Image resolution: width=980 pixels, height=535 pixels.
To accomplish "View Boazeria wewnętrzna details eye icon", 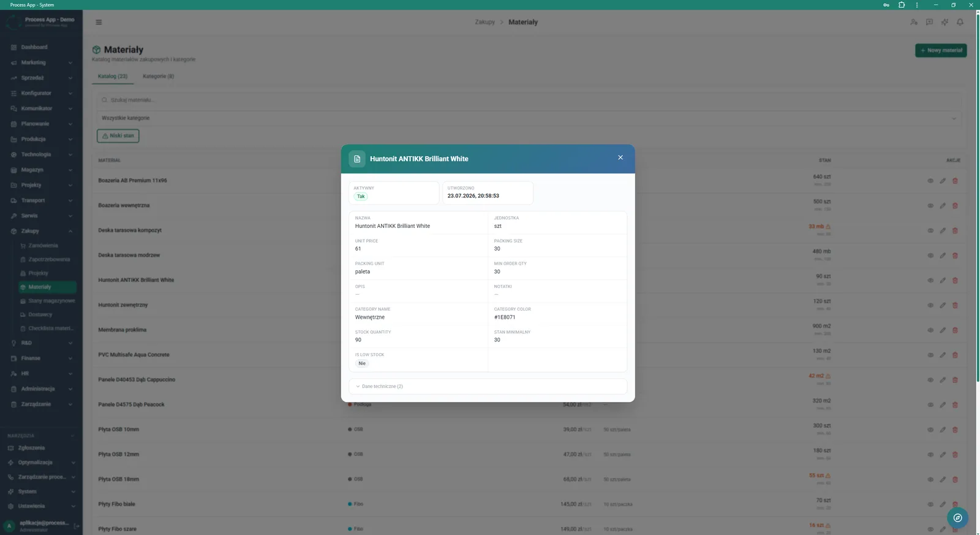I will (930, 206).
